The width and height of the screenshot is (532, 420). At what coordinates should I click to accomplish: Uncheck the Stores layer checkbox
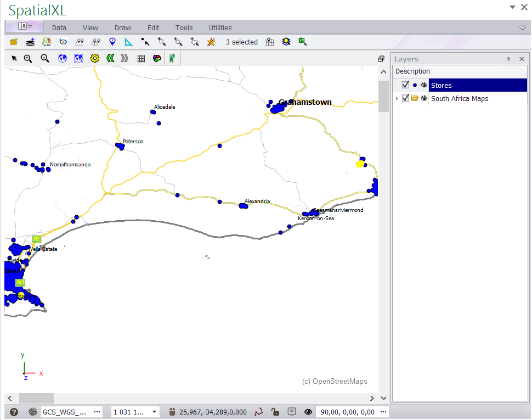click(x=405, y=84)
